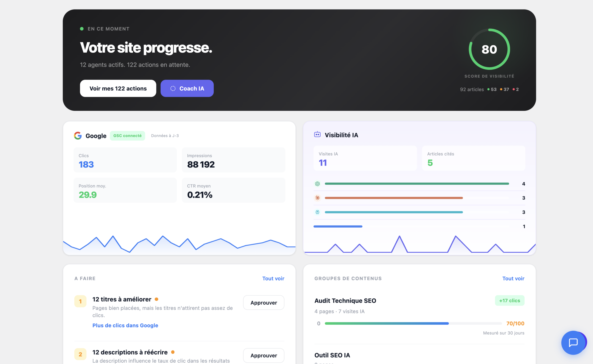Click orange dot beside 12 titres à améliorer
Viewport: 593px width, 364px height.
pos(157,299)
